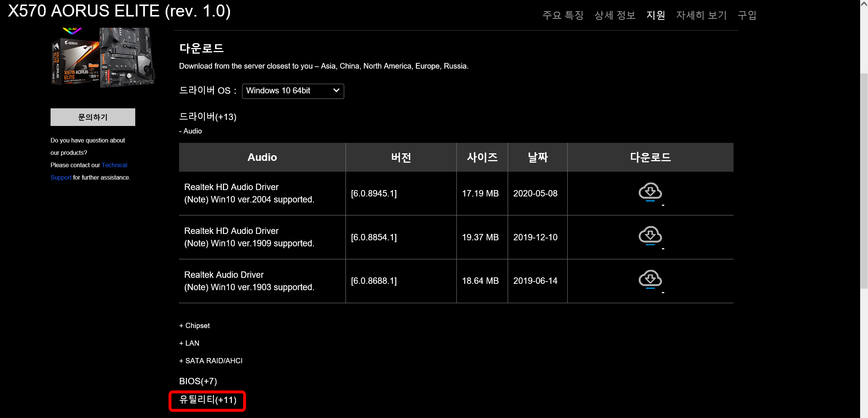Expand the SATA RAID/AHCI driver section
Image resolution: width=868 pixels, height=418 pixels.
[x=211, y=361]
